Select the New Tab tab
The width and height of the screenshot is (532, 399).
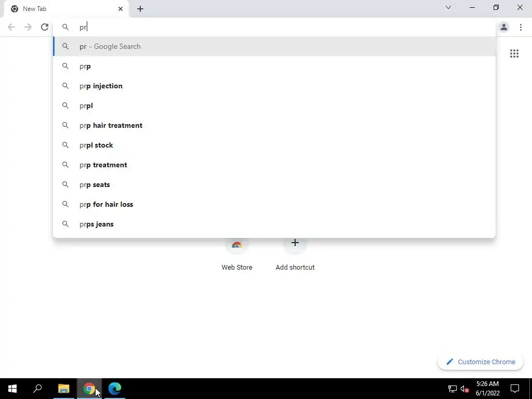[x=66, y=9]
